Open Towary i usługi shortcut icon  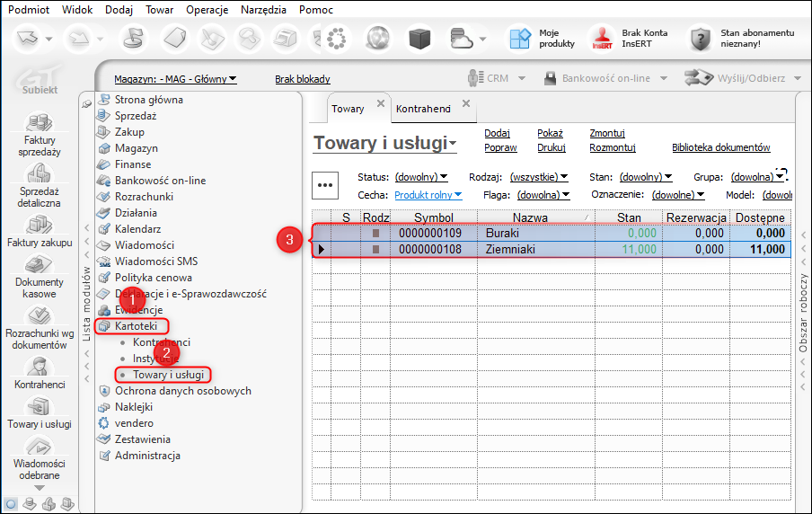coord(40,406)
